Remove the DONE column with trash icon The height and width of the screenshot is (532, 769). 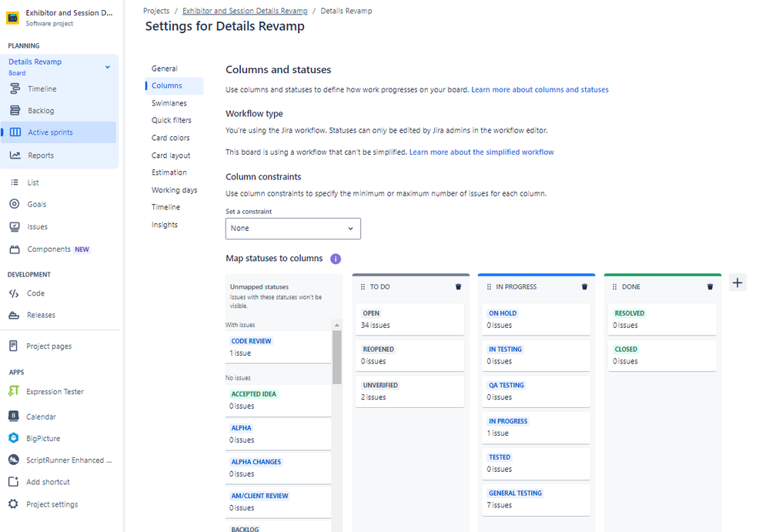coord(710,287)
